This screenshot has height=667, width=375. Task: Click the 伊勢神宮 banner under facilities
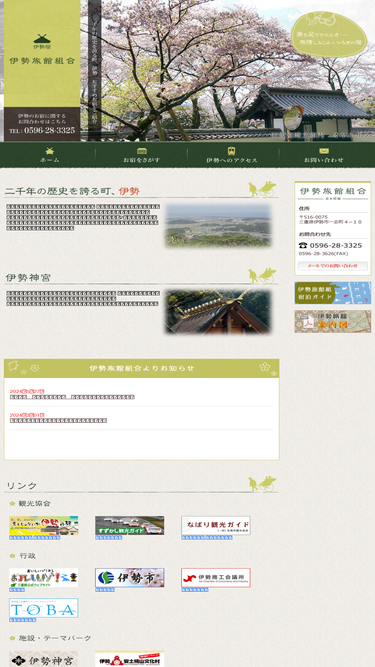click(x=44, y=659)
